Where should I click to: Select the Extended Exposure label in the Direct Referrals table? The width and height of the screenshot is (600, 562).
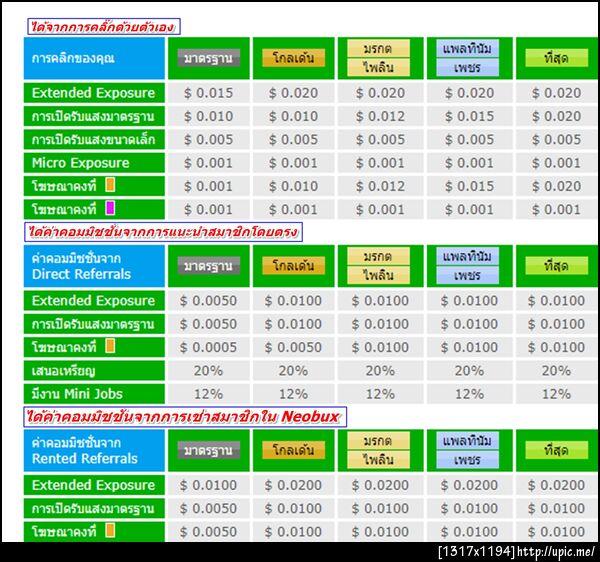[94, 301]
